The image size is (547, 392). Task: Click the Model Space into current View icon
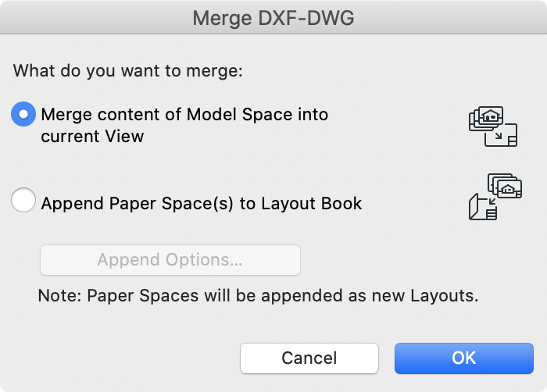click(493, 127)
